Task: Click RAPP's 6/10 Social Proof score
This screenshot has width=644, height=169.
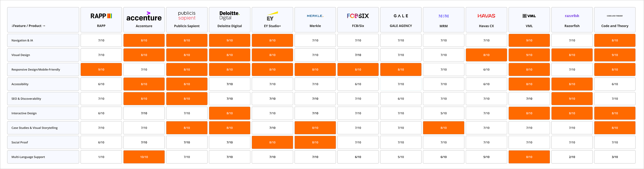Action: (101, 142)
